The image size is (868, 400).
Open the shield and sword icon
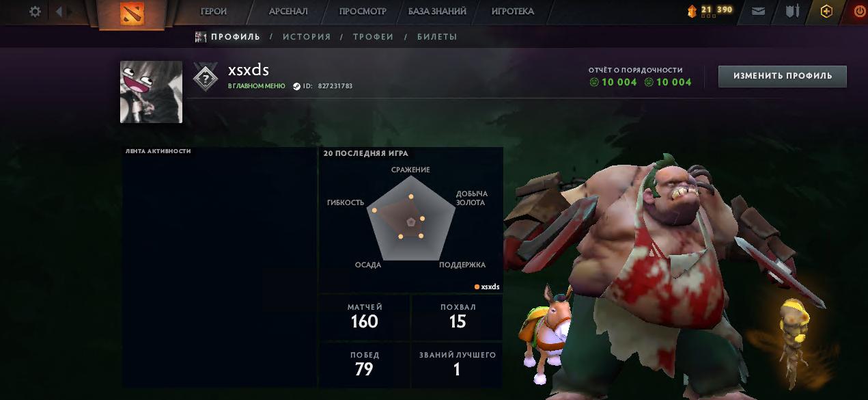click(x=792, y=12)
